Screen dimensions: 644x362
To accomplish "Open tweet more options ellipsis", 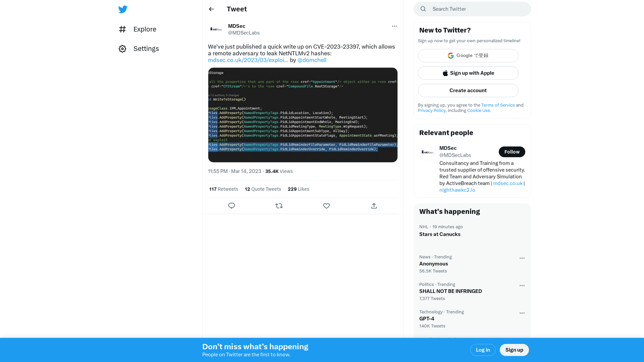I will (x=394, y=26).
